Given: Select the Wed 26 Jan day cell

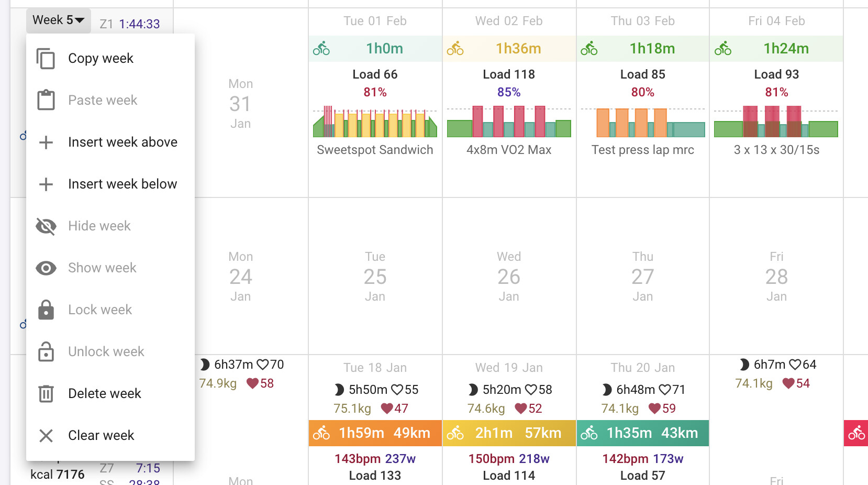Looking at the screenshot, I should 509,276.
